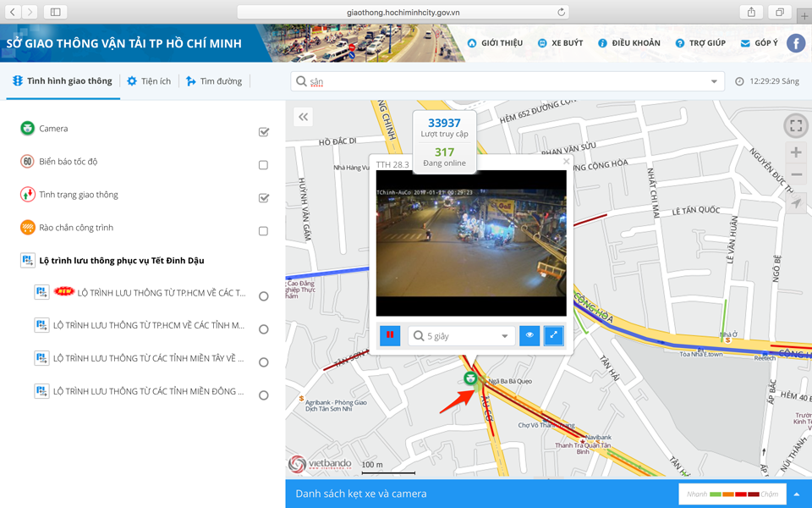812x508 pixels.
Task: Click the search magnifier icon
Action: pyautogui.click(x=301, y=81)
